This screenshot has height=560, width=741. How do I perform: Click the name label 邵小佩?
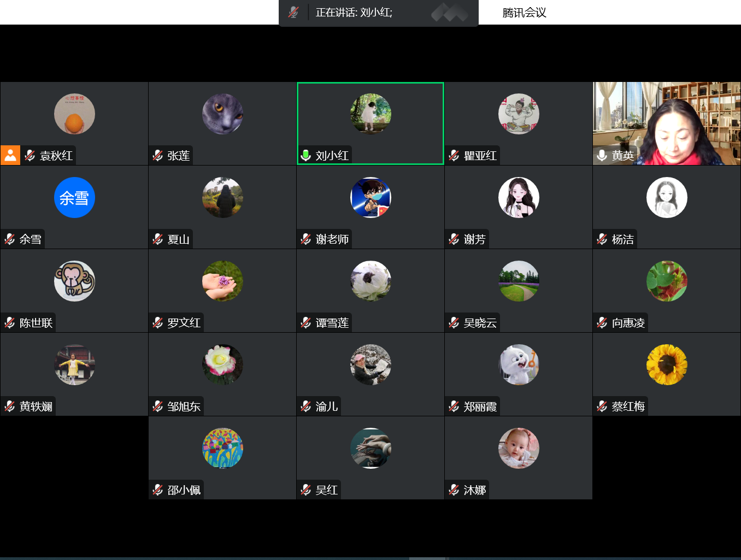click(x=184, y=490)
